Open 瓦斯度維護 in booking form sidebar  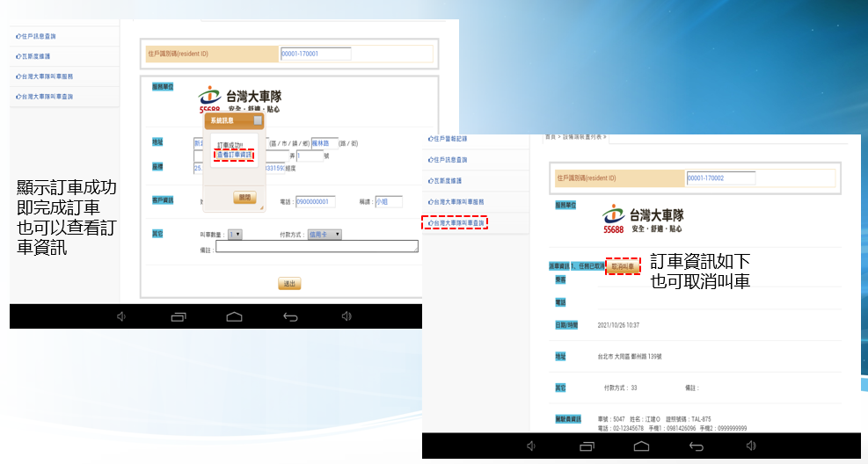click(x=33, y=56)
